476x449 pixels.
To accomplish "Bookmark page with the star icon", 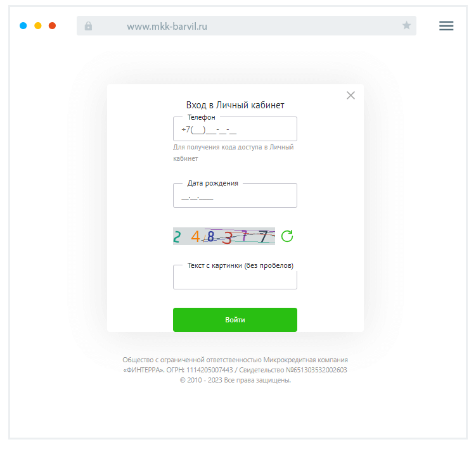I will point(406,26).
